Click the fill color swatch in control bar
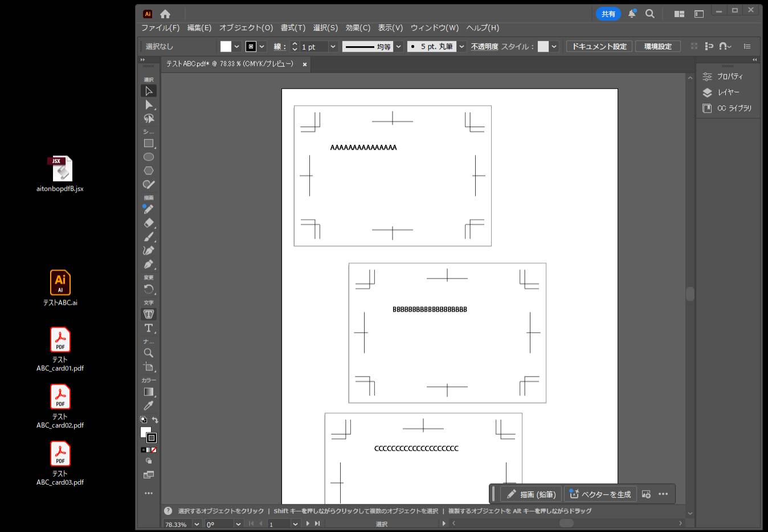The image size is (768, 532). tap(226, 47)
